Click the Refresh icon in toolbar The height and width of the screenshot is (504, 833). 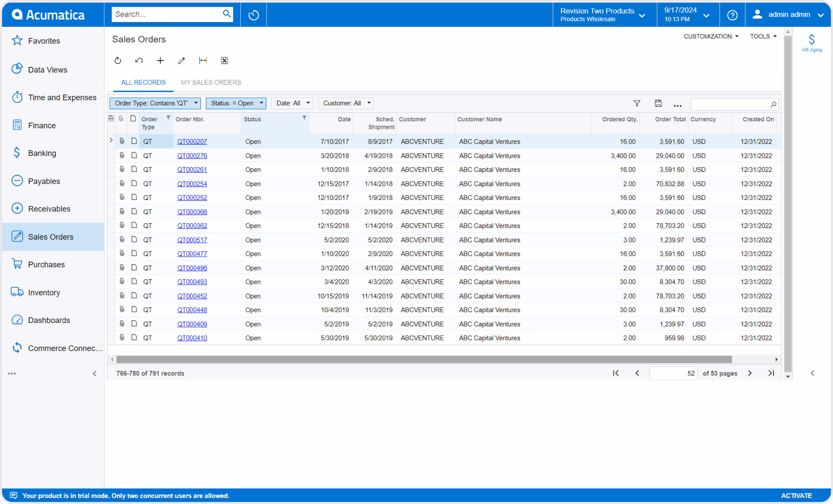[118, 60]
